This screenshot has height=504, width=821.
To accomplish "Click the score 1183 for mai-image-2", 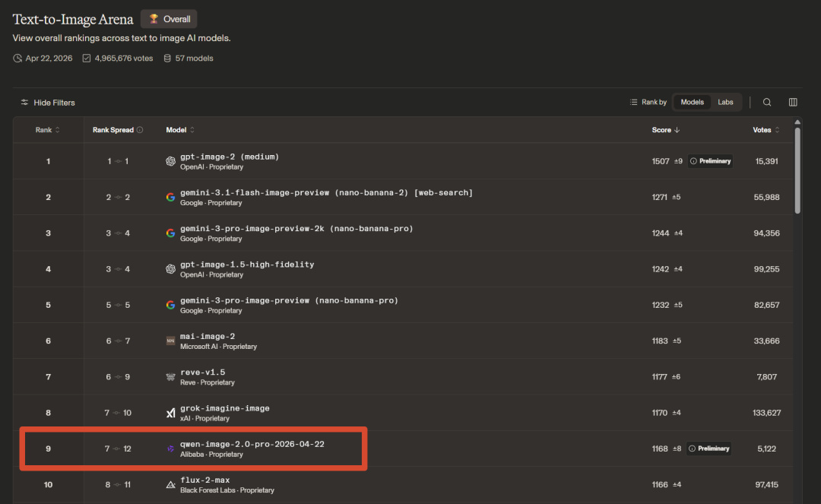I will click(x=660, y=341).
